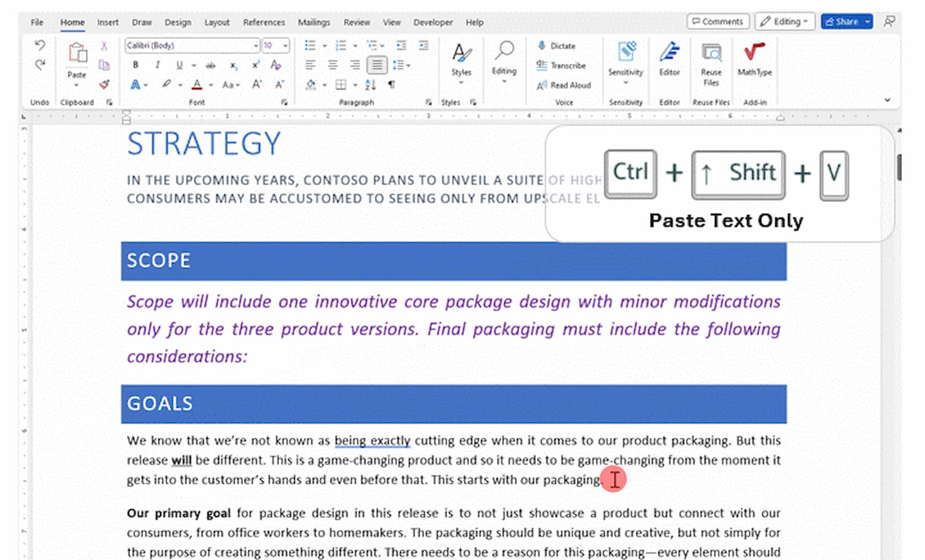Activate the Format Painter brush
The width and height of the screenshot is (925, 560).
(104, 84)
